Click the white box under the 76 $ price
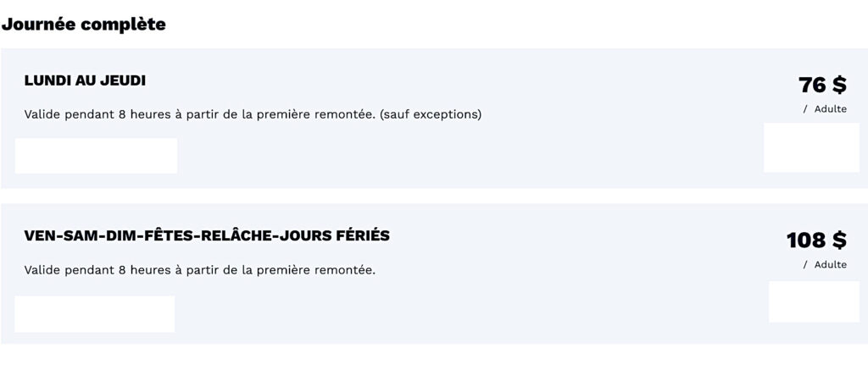 coord(810,148)
